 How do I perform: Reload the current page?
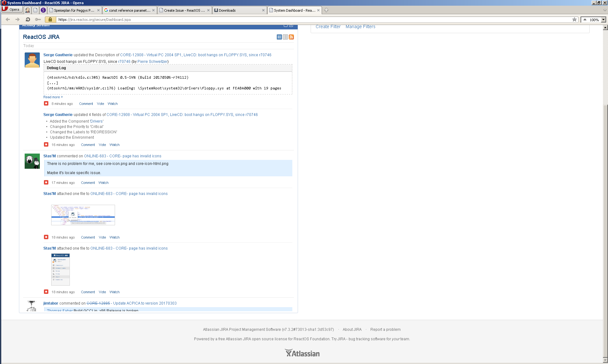(28, 20)
